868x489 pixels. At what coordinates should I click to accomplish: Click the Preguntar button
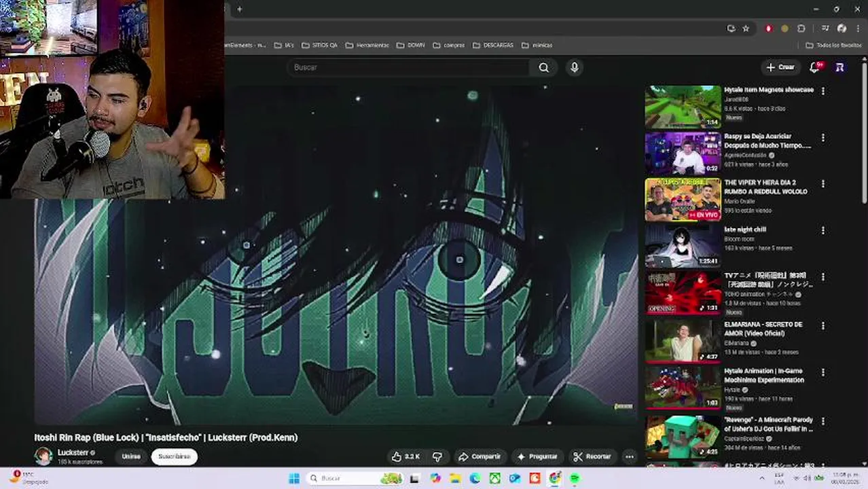(537, 456)
